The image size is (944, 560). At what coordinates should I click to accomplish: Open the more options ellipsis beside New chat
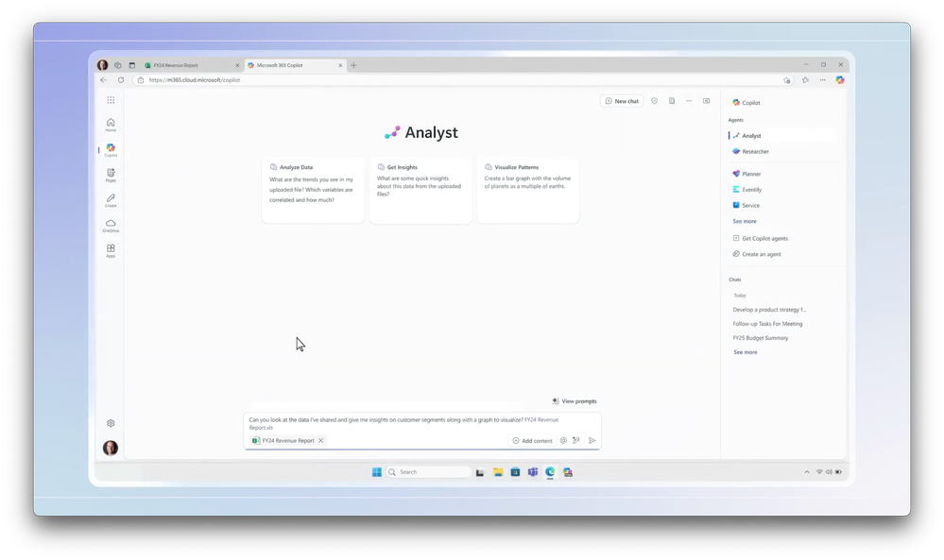(689, 101)
